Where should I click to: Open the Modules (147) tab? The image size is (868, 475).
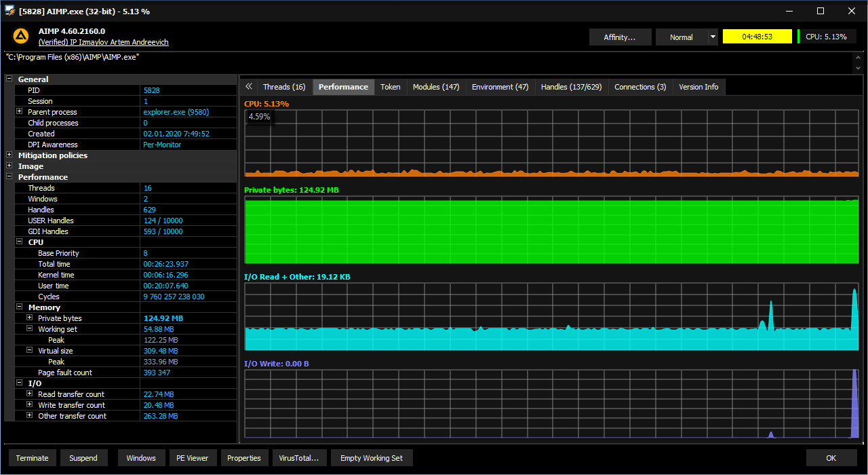coord(436,87)
